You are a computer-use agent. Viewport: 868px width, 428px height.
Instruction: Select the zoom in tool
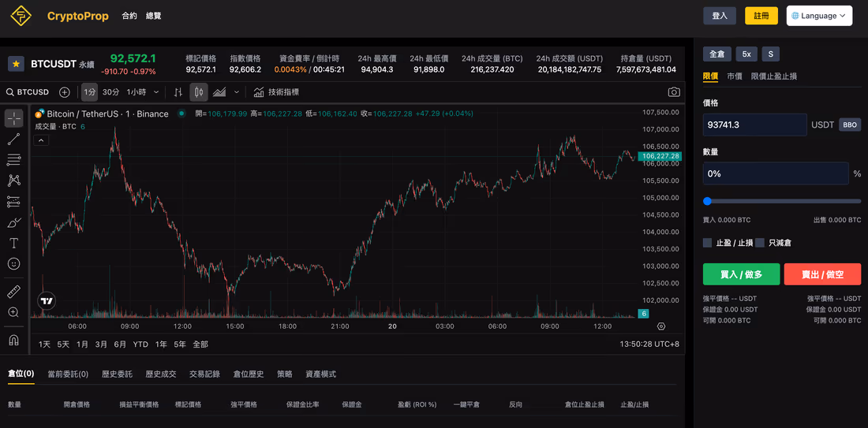coord(14,312)
